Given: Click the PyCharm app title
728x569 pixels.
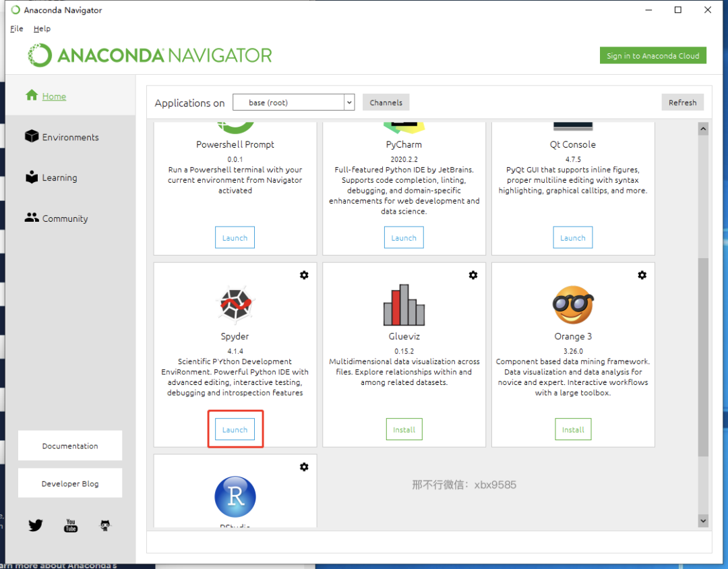Looking at the screenshot, I should coord(404,144).
